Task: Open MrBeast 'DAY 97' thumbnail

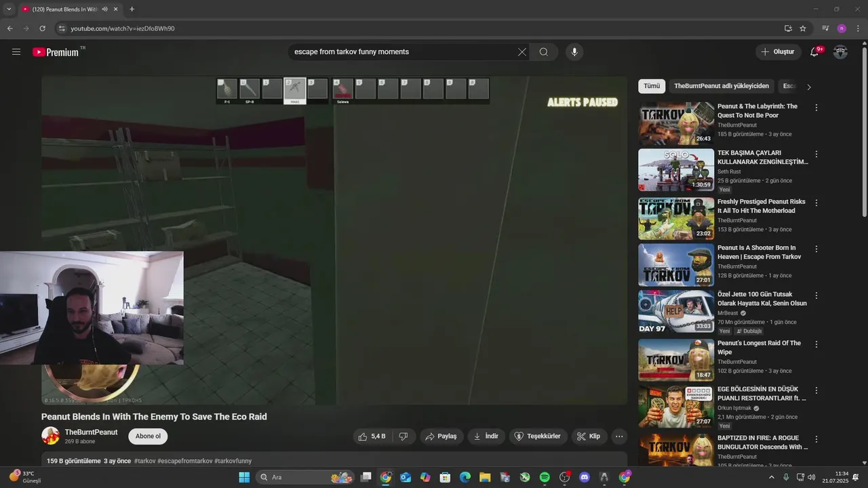Action: point(676,312)
